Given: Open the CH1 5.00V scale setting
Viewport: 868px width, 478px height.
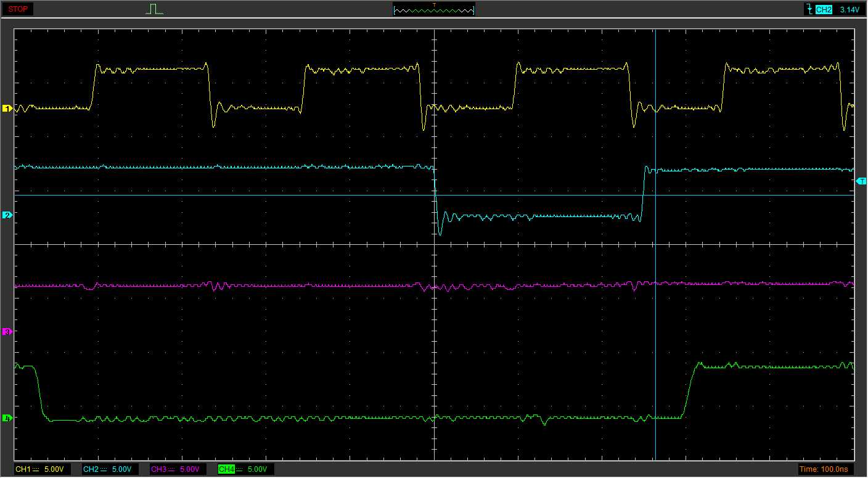Looking at the screenshot, I should [54, 469].
